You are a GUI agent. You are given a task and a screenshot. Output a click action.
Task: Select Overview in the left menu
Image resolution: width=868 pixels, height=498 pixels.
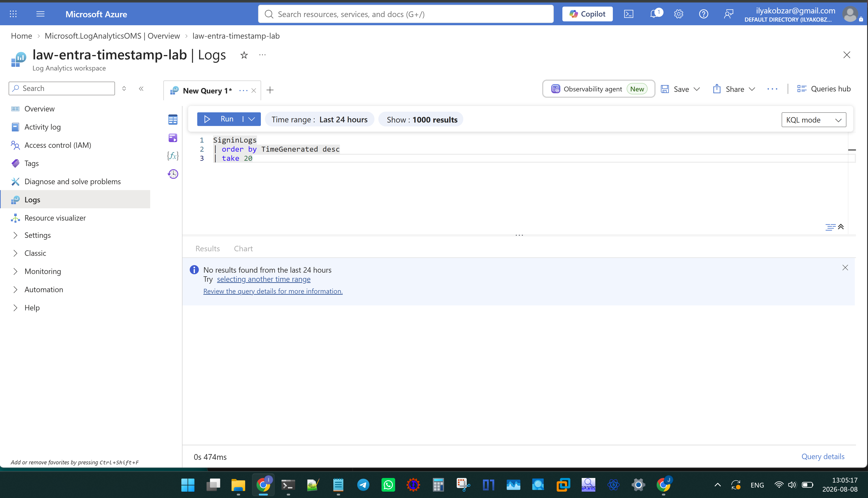[39, 109]
